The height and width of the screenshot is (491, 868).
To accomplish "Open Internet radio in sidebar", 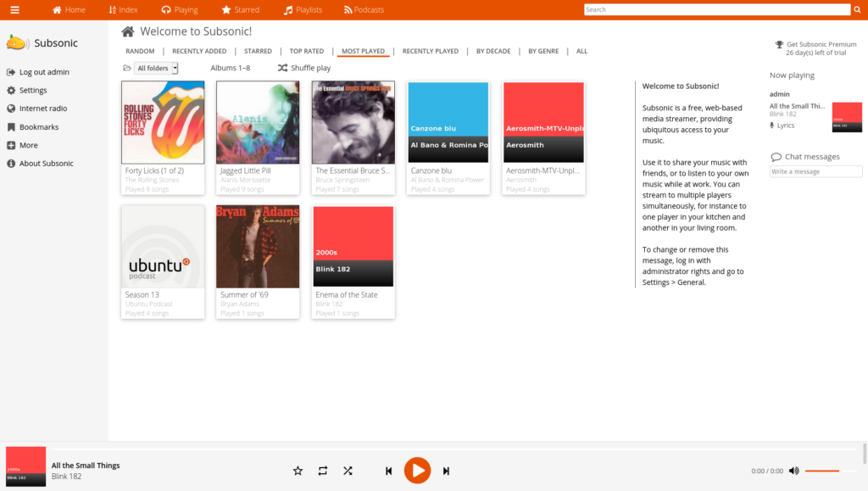I will pyautogui.click(x=36, y=109).
